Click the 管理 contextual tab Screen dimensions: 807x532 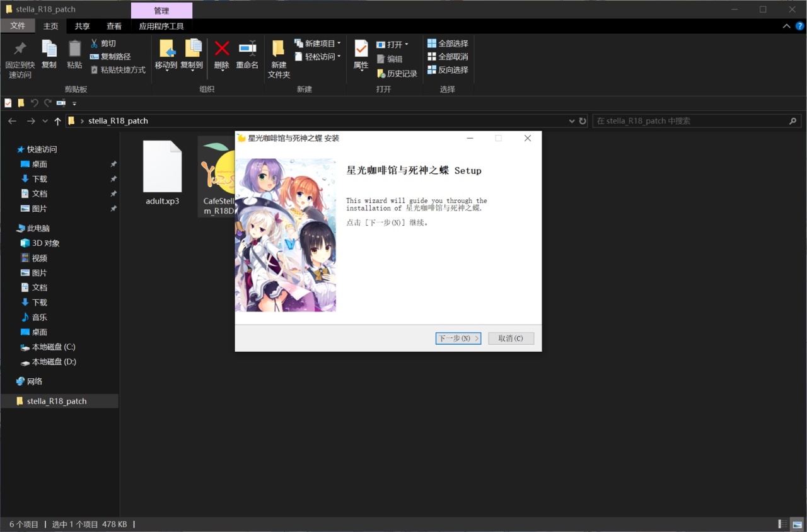[x=161, y=11]
